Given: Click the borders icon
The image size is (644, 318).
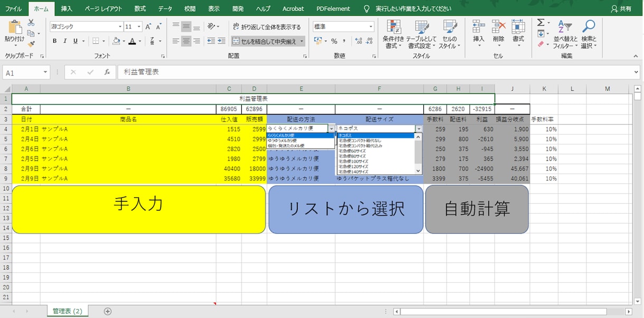Looking at the screenshot, I should click(x=96, y=41).
